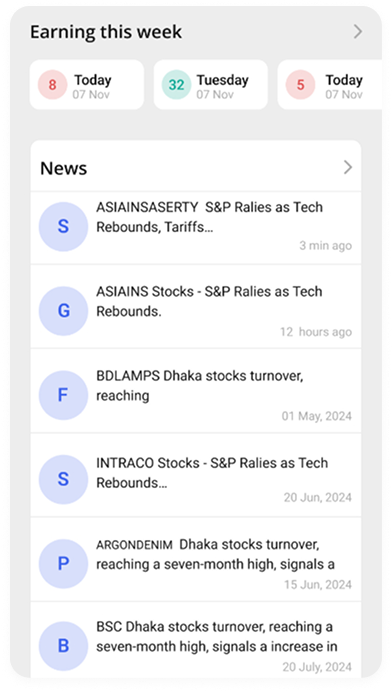Select the green 32 earnings badge

(177, 84)
